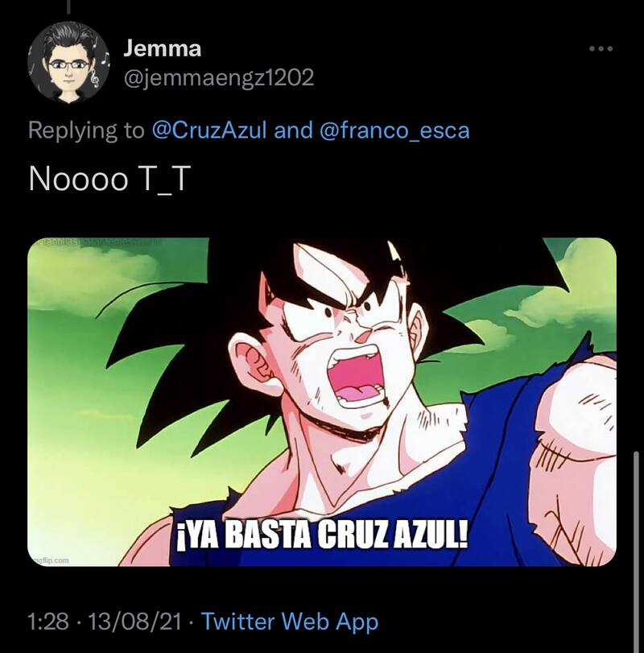644x653 pixels.
Task: Open the Jemma display name link
Action: [x=162, y=48]
